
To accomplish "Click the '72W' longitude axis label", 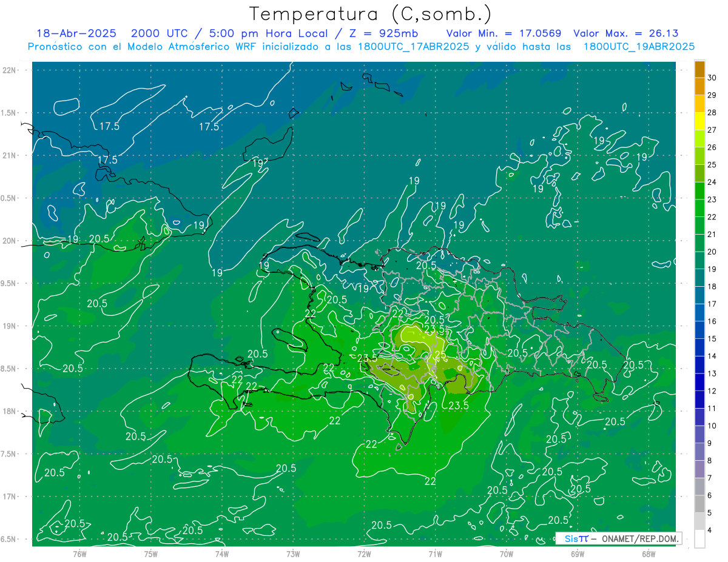I will tap(364, 554).
